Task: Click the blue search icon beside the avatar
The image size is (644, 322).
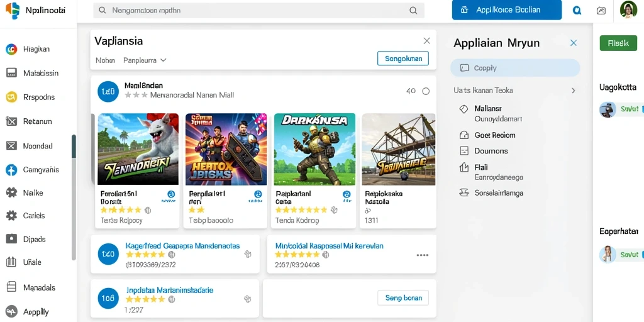Action: [x=577, y=11]
